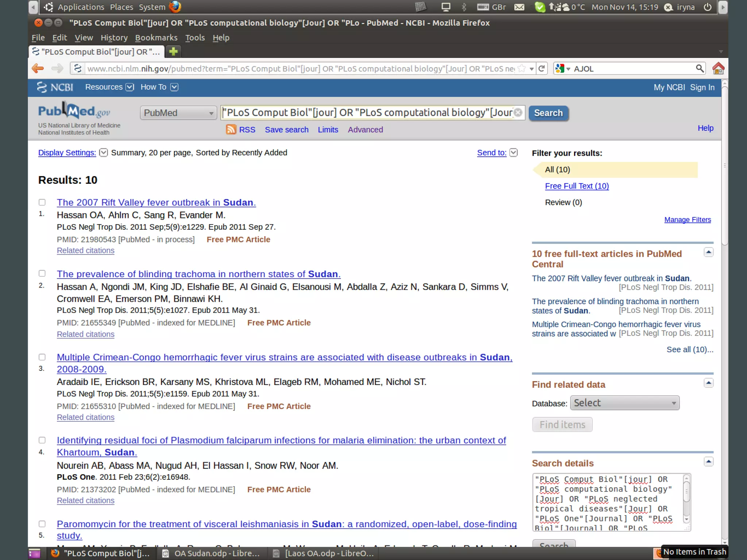Tick the Crimean-Congo hemorrhagic fever result checkbox
The height and width of the screenshot is (560, 747).
[x=42, y=357]
